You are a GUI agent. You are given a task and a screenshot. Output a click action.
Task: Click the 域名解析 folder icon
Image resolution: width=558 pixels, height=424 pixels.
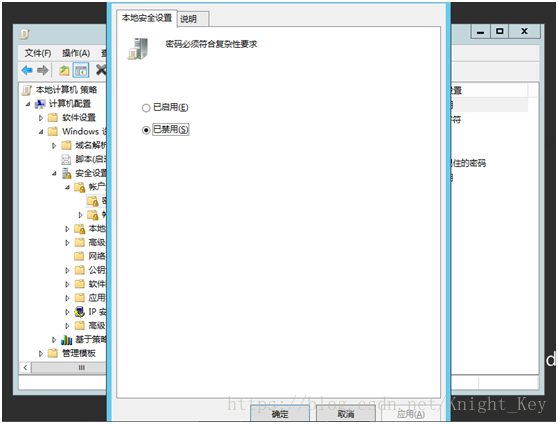pyautogui.click(x=66, y=145)
